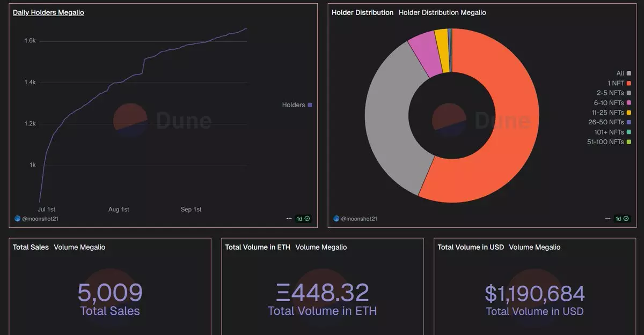Select the yellow 11-25 NFTs donut slice
The image size is (644, 335).
[443, 51]
